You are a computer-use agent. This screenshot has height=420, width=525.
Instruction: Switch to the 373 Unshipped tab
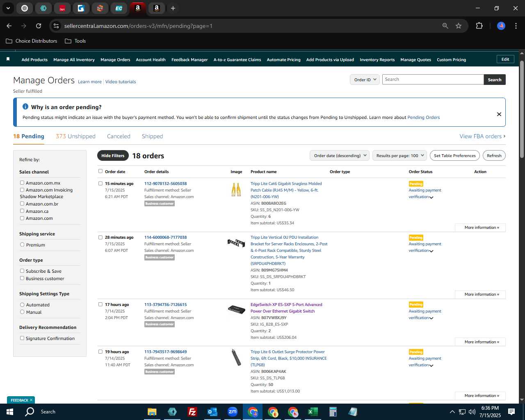75,136
